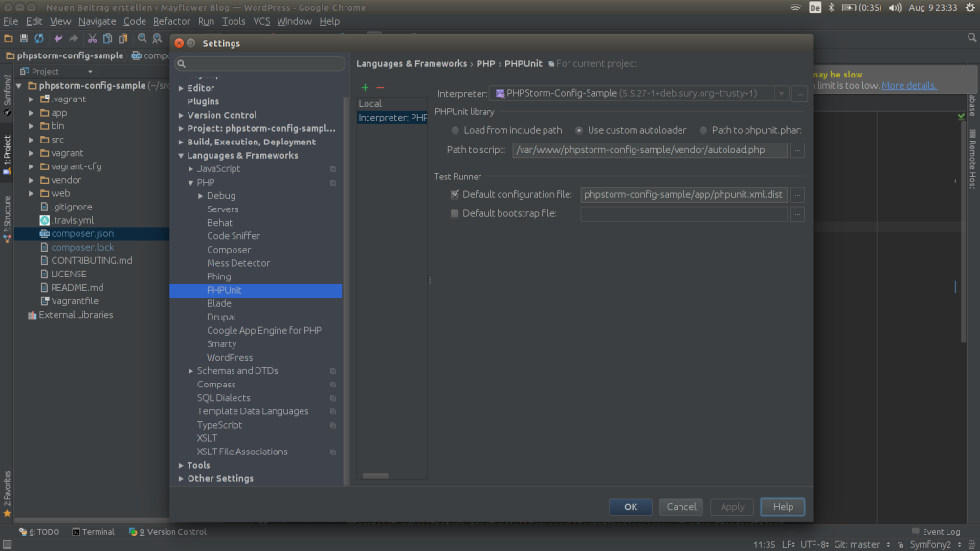Click the Help button
Screen dimensions: 980x551
click(x=783, y=507)
